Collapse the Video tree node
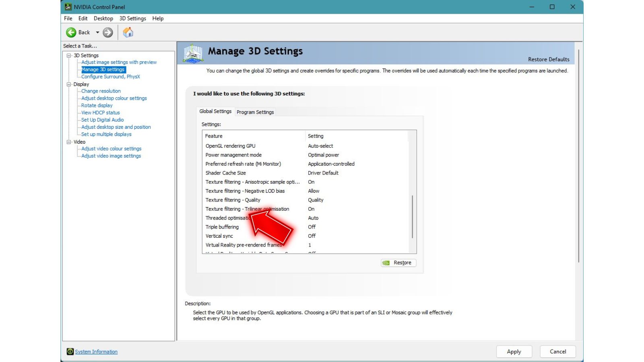The height and width of the screenshot is (362, 644). (x=69, y=142)
